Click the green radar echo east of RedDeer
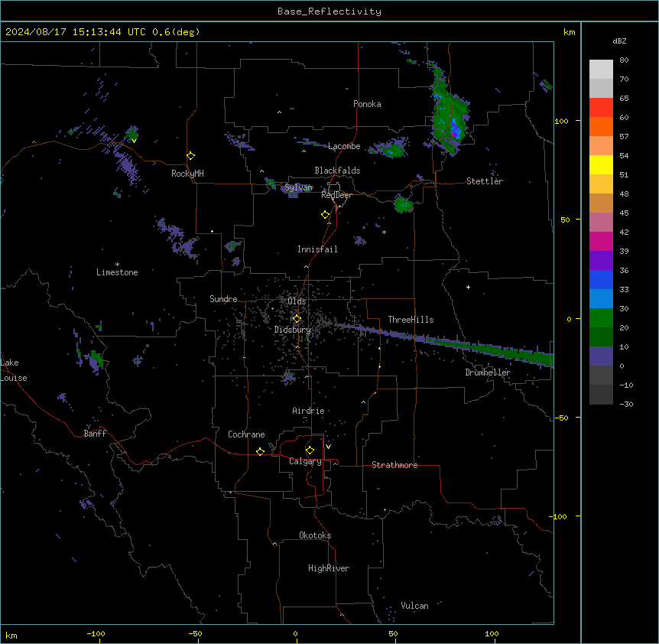The height and width of the screenshot is (644, 659). (x=403, y=204)
